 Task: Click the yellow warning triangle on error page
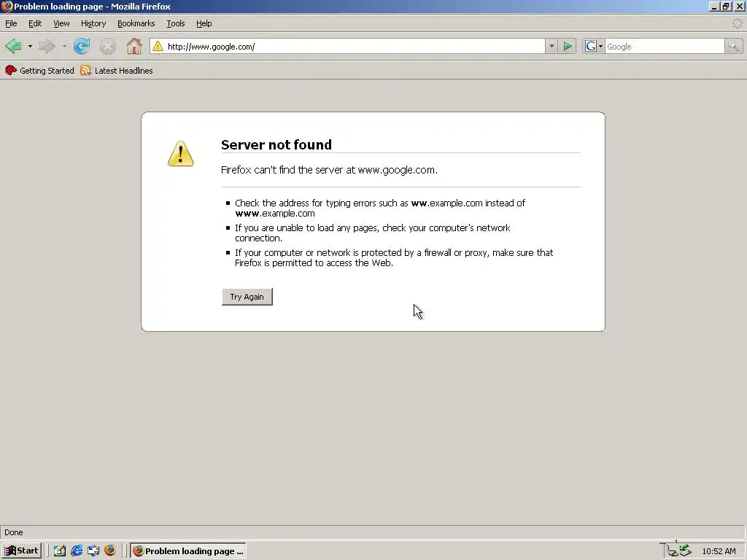181,153
